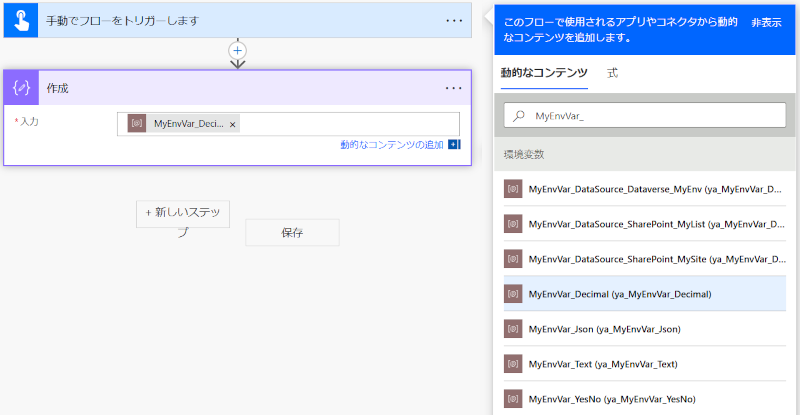Click icon beside MyEnvVar_Text variable
This screenshot has height=415, width=800.
(514, 364)
